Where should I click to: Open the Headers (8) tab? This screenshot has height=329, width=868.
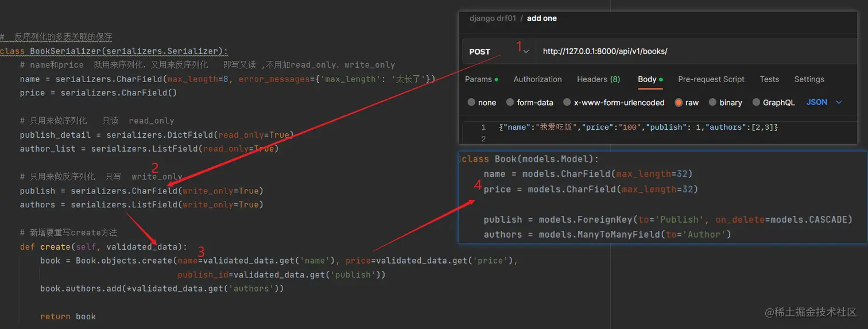point(598,79)
